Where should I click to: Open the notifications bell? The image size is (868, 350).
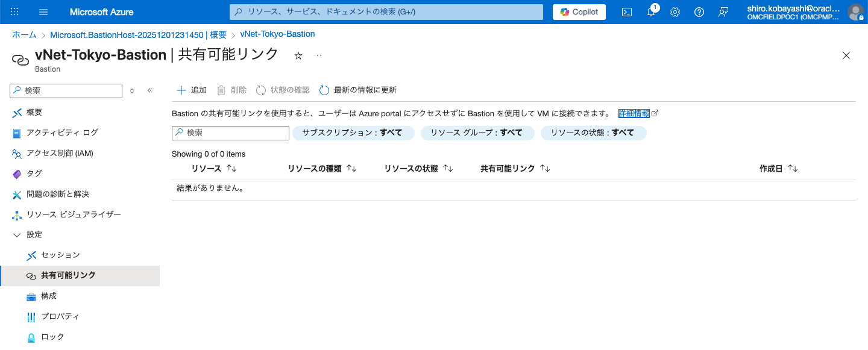point(651,11)
